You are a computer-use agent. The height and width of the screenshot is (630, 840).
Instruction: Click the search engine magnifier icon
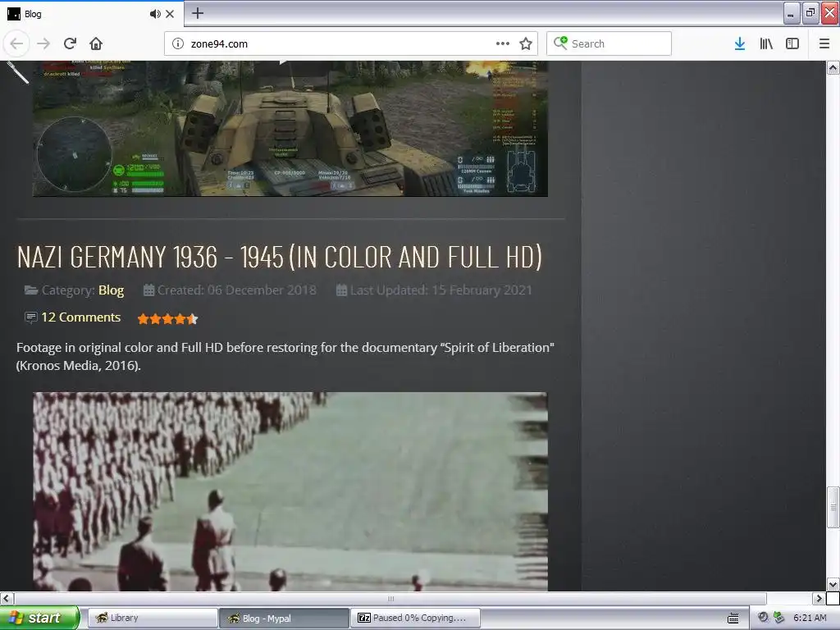[x=560, y=43]
